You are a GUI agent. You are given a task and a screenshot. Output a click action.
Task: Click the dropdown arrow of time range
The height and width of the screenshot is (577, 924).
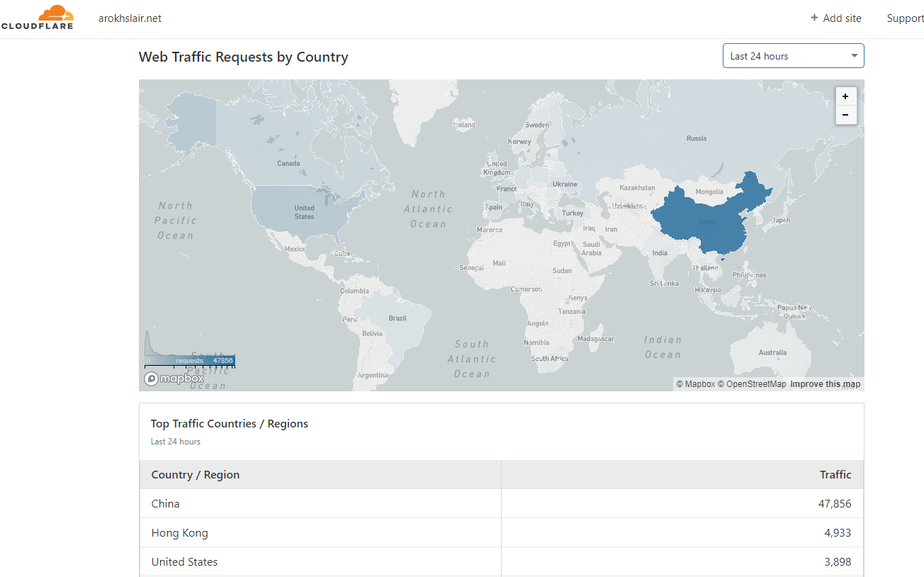(x=854, y=56)
